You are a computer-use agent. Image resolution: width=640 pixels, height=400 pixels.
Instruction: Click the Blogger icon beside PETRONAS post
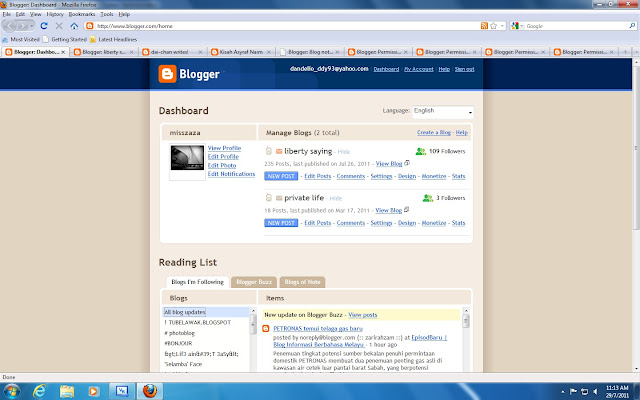click(266, 328)
